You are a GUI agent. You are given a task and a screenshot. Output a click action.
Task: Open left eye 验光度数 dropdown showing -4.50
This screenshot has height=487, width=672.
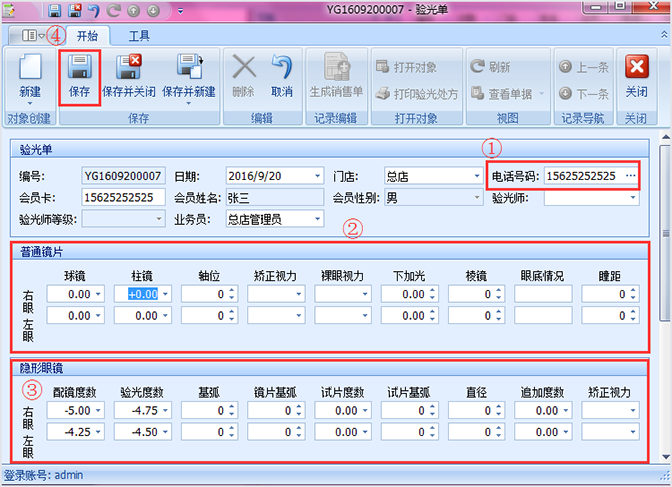(x=165, y=432)
